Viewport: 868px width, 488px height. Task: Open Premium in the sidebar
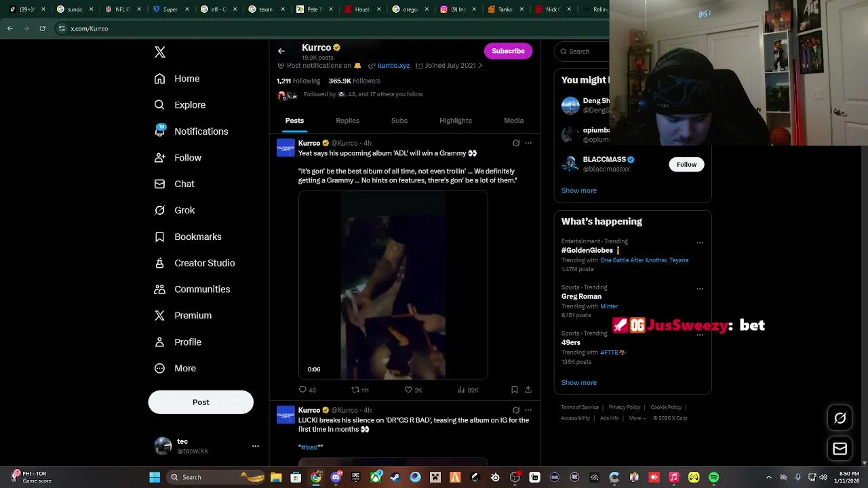[183, 315]
